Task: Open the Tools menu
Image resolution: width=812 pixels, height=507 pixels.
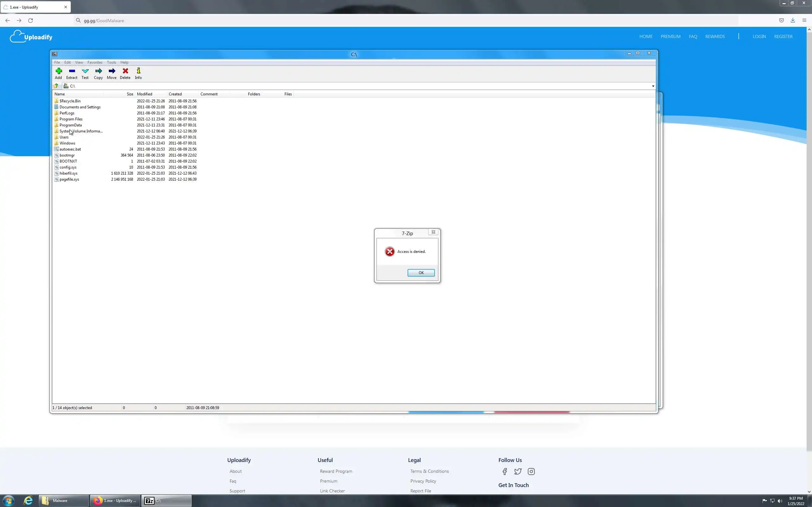Action: [x=111, y=62]
